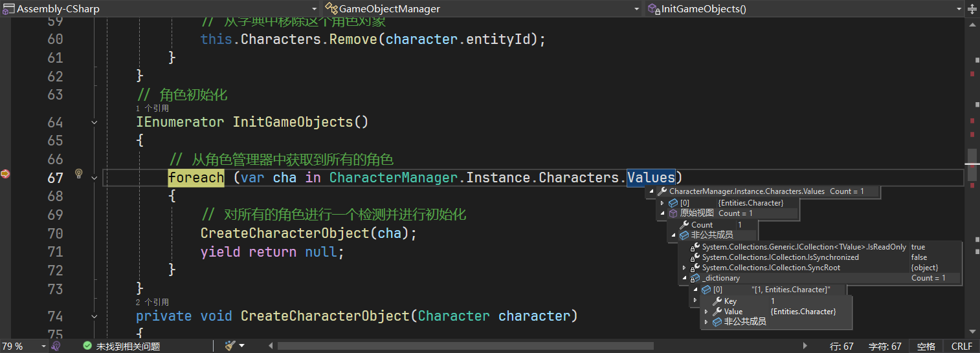
Task: Collapse the InitGameObjects method at line 64
Action: [95, 122]
